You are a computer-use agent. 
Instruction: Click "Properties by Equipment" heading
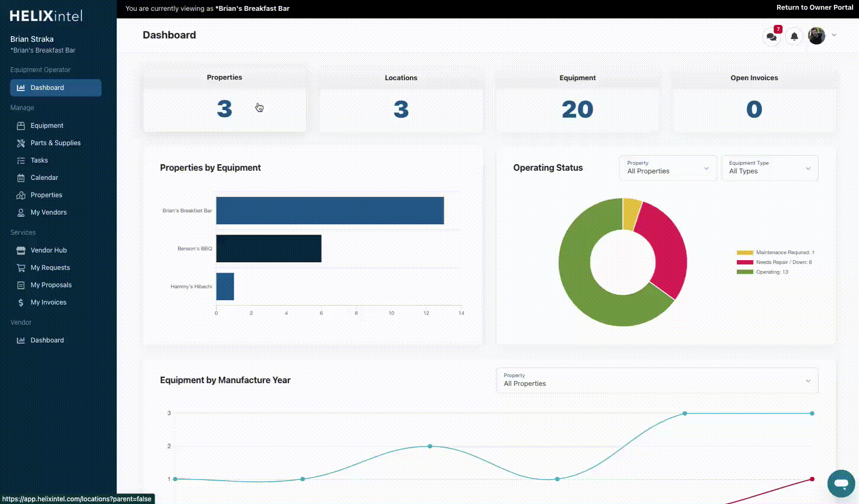click(x=210, y=168)
